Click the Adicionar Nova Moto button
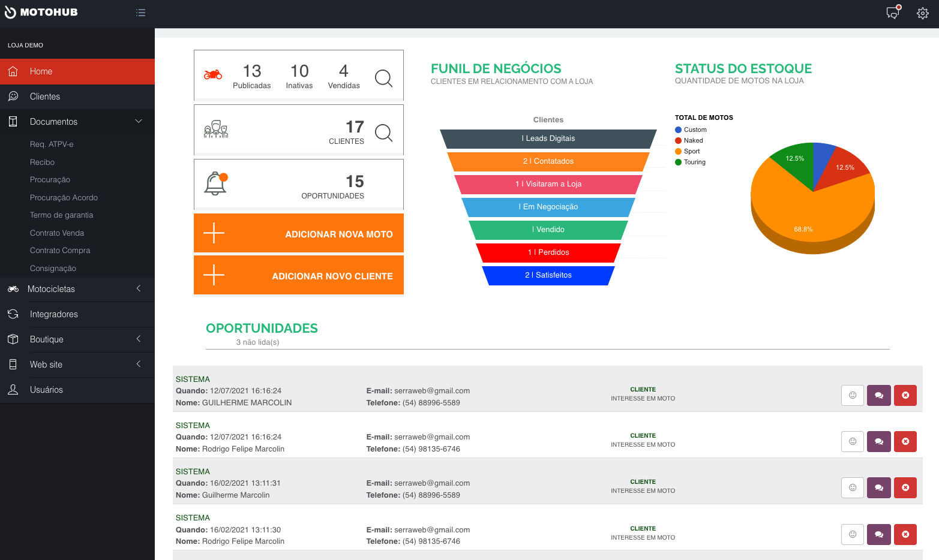The width and height of the screenshot is (939, 560). (298, 234)
